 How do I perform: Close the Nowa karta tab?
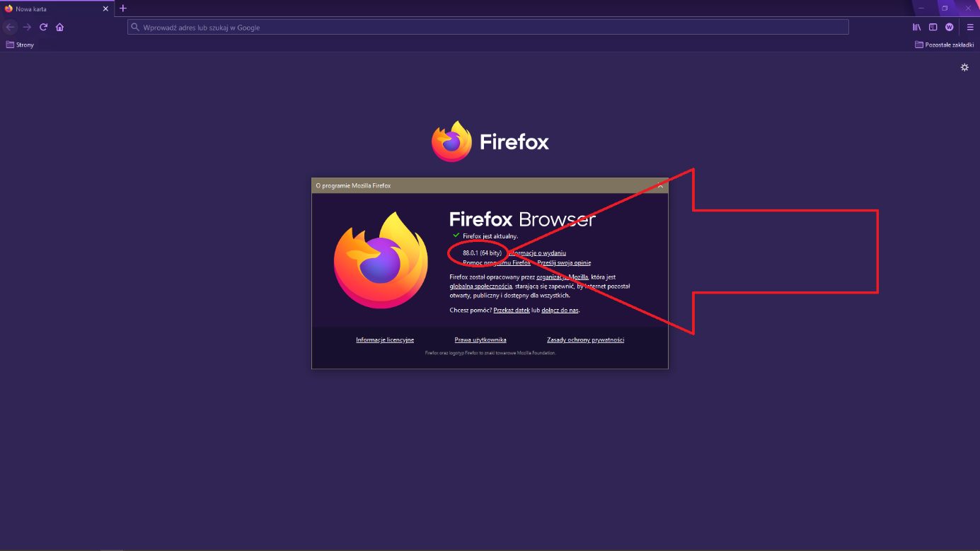105,8
